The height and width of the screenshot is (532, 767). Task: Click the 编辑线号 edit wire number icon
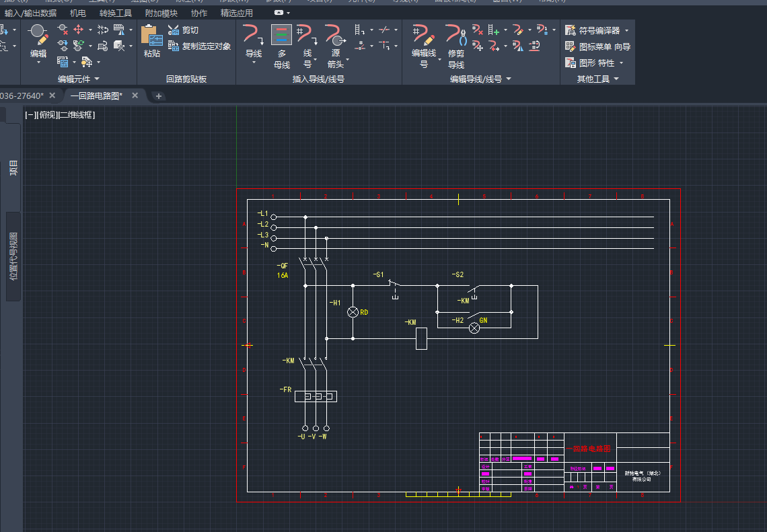(424, 36)
